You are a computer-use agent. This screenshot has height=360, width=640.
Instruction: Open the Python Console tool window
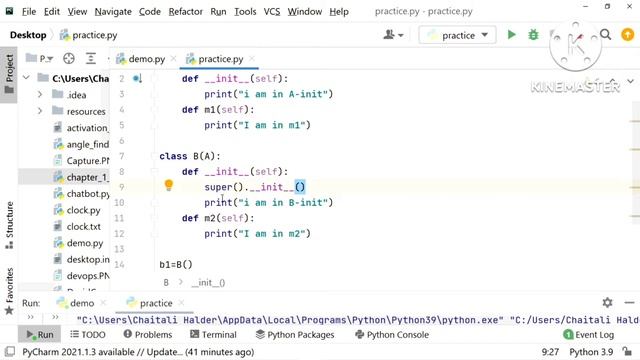click(392, 334)
